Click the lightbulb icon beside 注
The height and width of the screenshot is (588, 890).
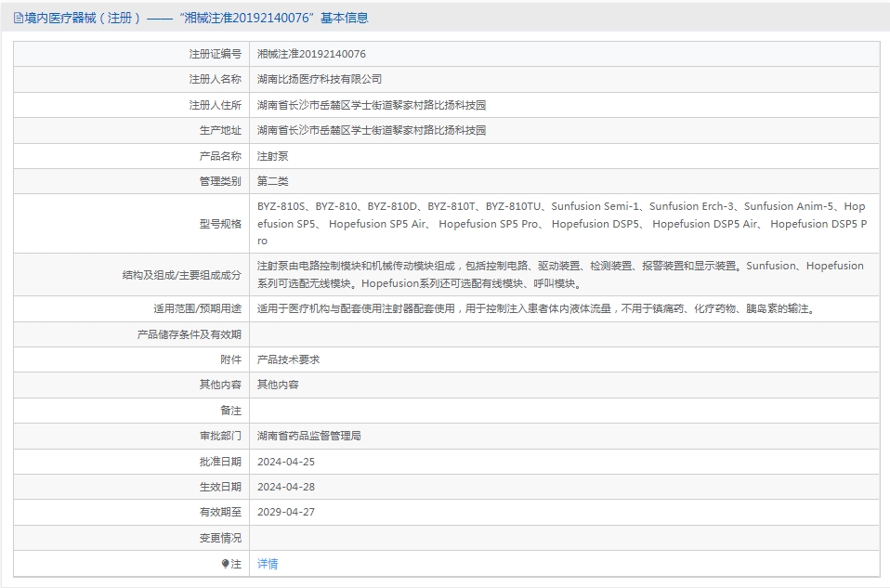(226, 564)
